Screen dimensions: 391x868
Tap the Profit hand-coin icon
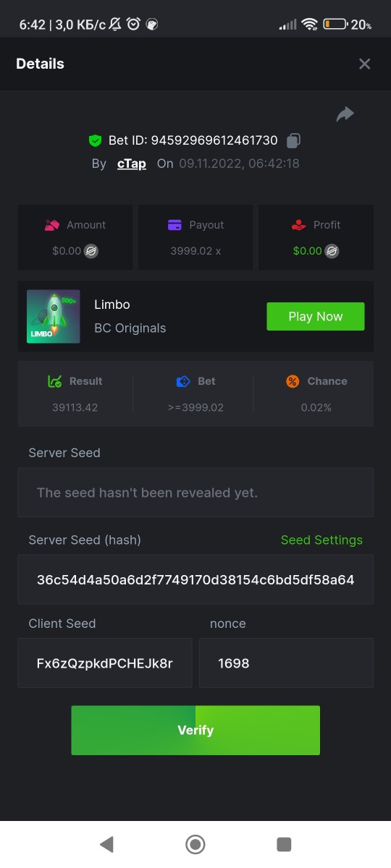(x=298, y=225)
